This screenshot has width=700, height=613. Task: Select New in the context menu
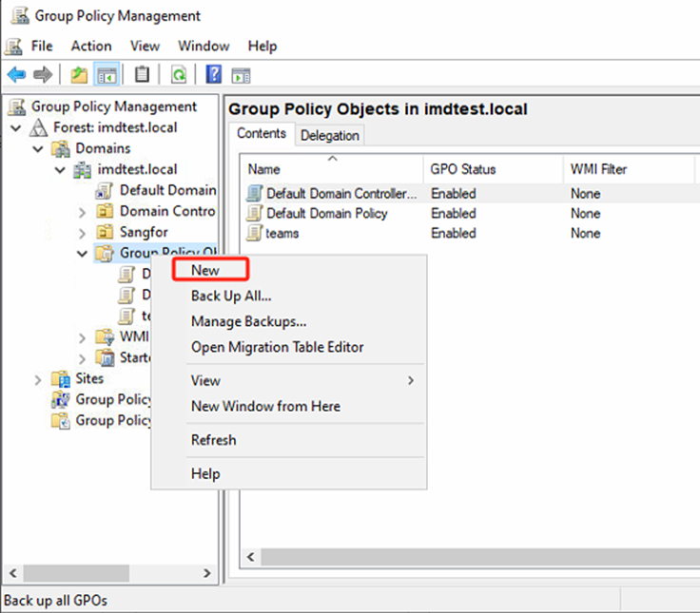pyautogui.click(x=205, y=270)
